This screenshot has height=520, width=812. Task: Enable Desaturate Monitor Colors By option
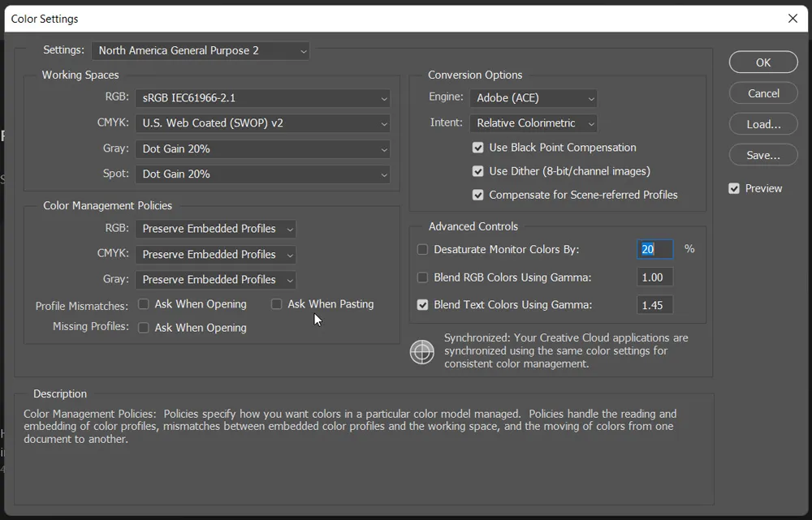tap(422, 250)
